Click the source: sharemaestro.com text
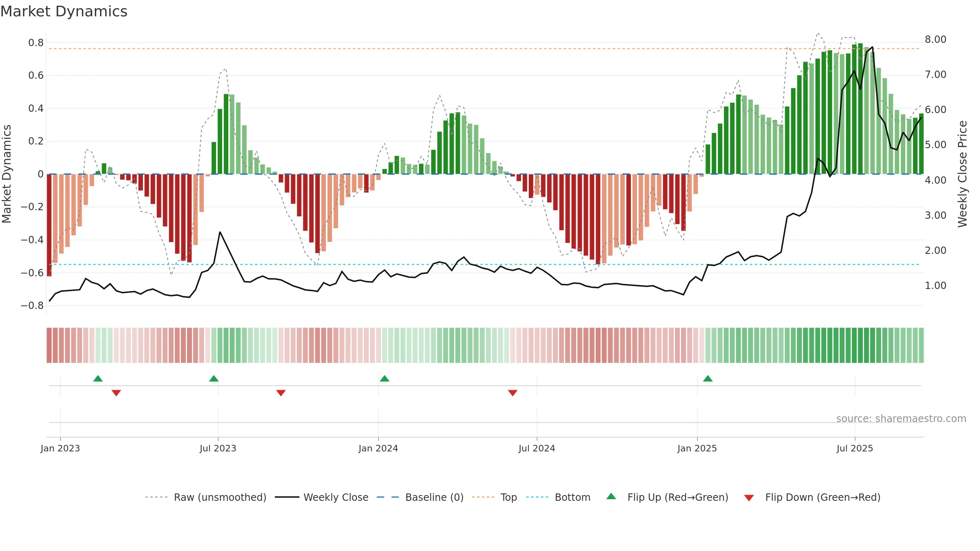Image resolution: width=980 pixels, height=551 pixels. click(901, 418)
